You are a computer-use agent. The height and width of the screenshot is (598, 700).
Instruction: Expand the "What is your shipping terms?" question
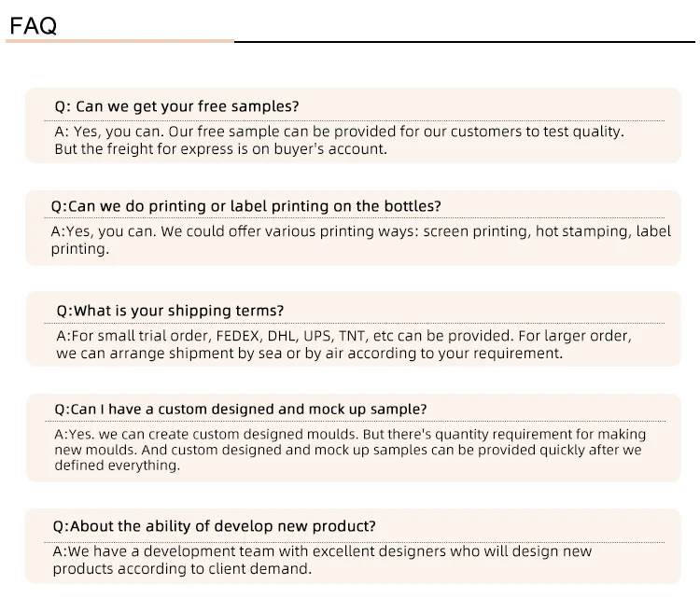click(x=170, y=311)
